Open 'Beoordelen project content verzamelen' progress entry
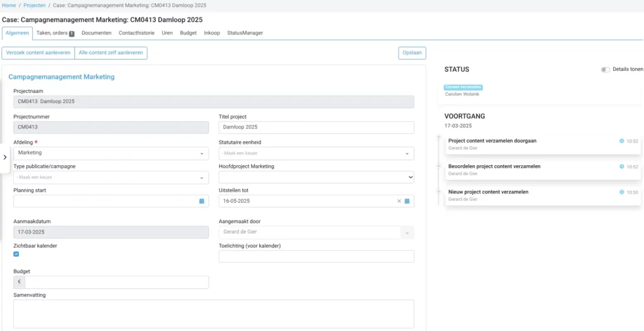 (x=543, y=170)
